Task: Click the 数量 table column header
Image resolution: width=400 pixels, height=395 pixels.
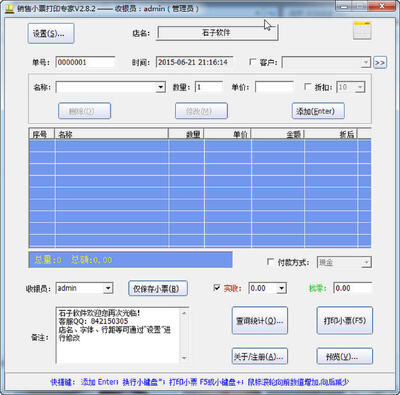Action: tap(186, 134)
